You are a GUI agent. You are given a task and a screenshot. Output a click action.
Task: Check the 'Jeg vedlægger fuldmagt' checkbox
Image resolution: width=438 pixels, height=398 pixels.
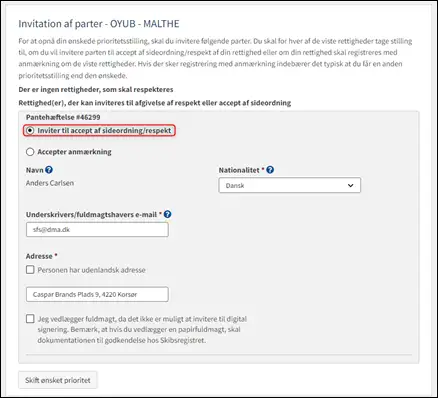tap(30, 319)
